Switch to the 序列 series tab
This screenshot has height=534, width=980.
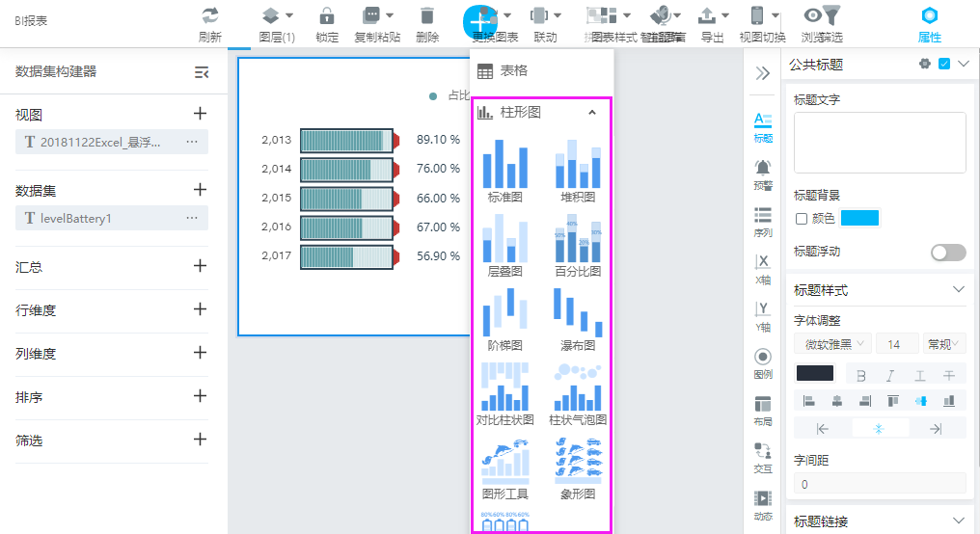coord(763,223)
